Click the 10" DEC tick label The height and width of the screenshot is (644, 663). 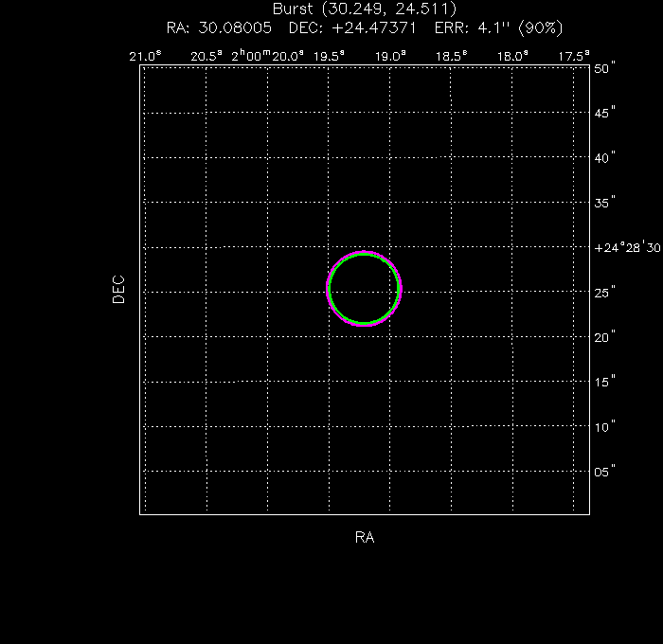tap(604, 427)
